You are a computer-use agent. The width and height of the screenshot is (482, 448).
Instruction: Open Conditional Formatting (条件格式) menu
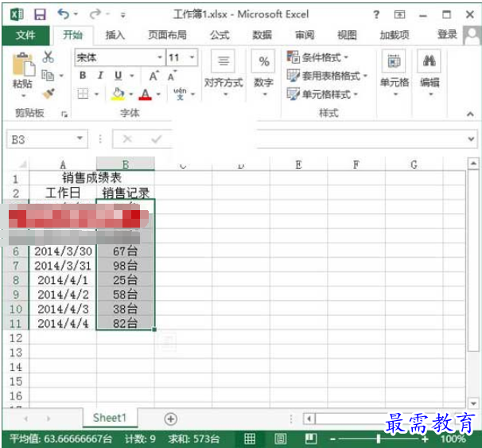(317, 57)
